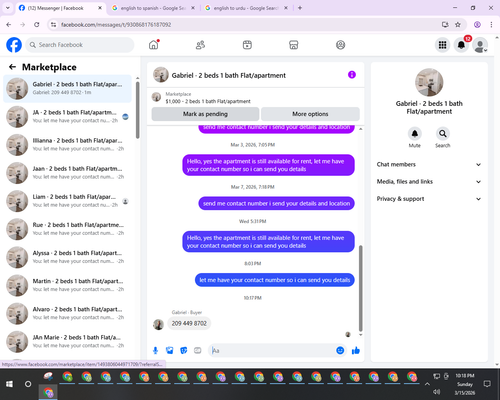The width and height of the screenshot is (500, 400).
Task: Open the emoji picker smiley
Action: 340,350
